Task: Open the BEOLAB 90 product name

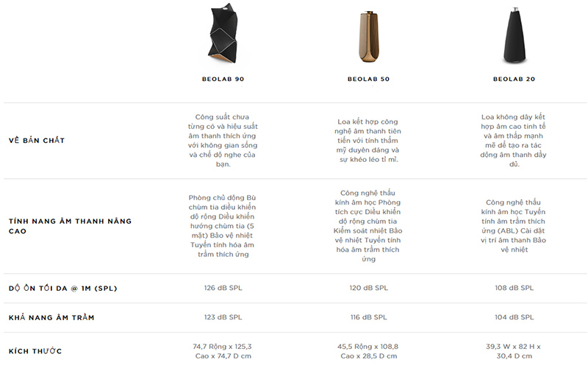Action: 223,79
